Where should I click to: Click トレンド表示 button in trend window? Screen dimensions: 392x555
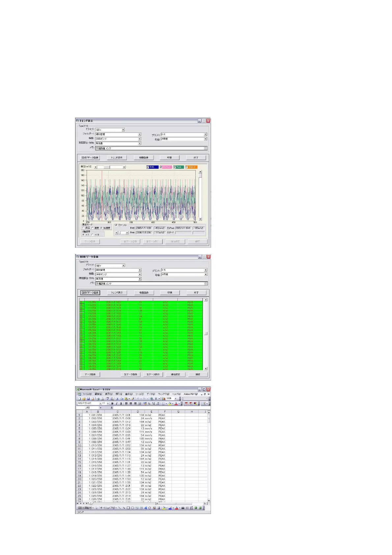(117, 158)
